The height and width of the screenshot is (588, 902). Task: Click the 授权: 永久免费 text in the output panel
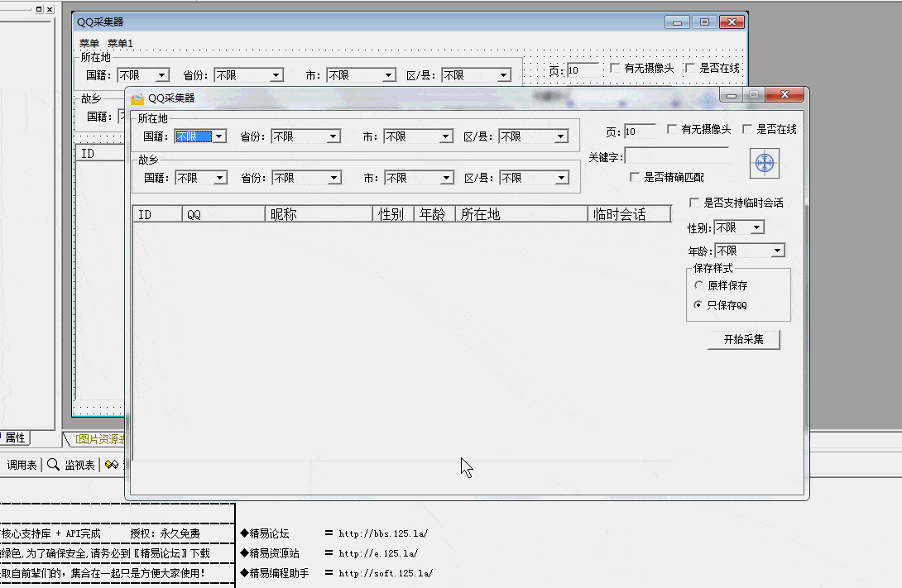click(166, 533)
